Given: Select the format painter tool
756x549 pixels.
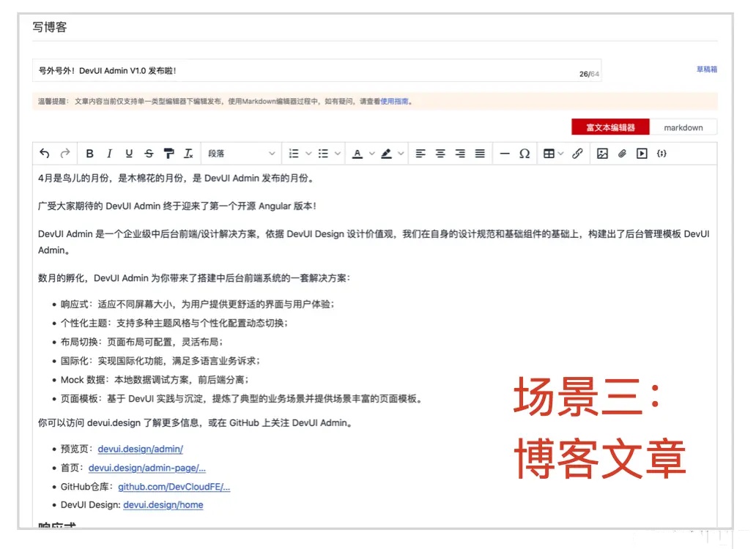Looking at the screenshot, I should click(x=168, y=154).
